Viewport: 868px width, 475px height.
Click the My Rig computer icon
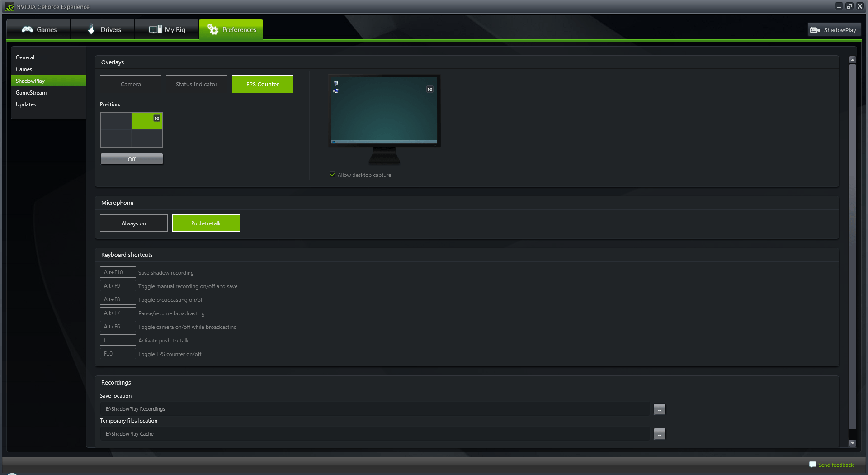pos(155,29)
